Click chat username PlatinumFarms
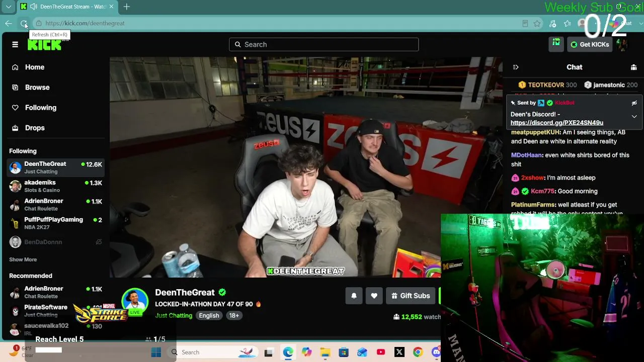Viewport: 644px width, 362px height. (533, 205)
